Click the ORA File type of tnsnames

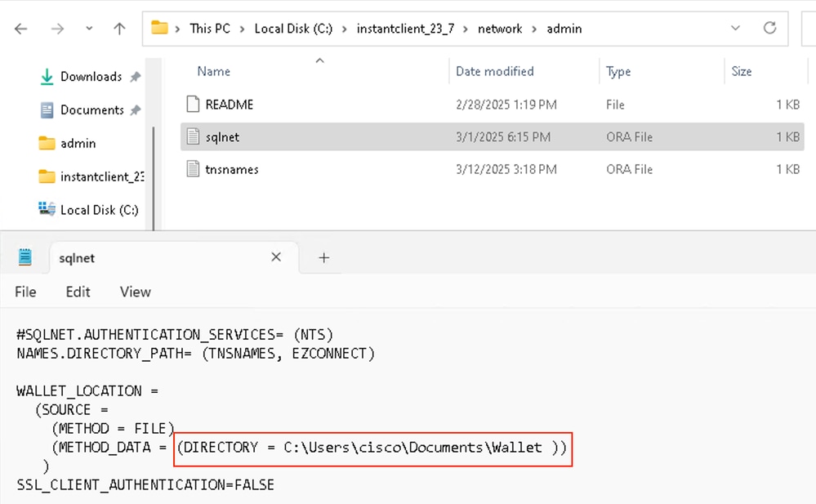coord(629,169)
